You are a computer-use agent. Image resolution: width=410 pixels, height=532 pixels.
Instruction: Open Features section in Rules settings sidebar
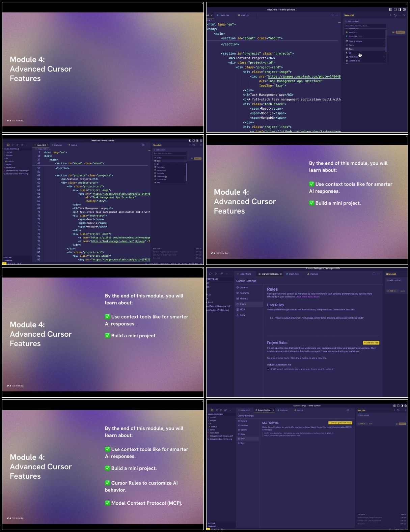pyautogui.click(x=249, y=293)
